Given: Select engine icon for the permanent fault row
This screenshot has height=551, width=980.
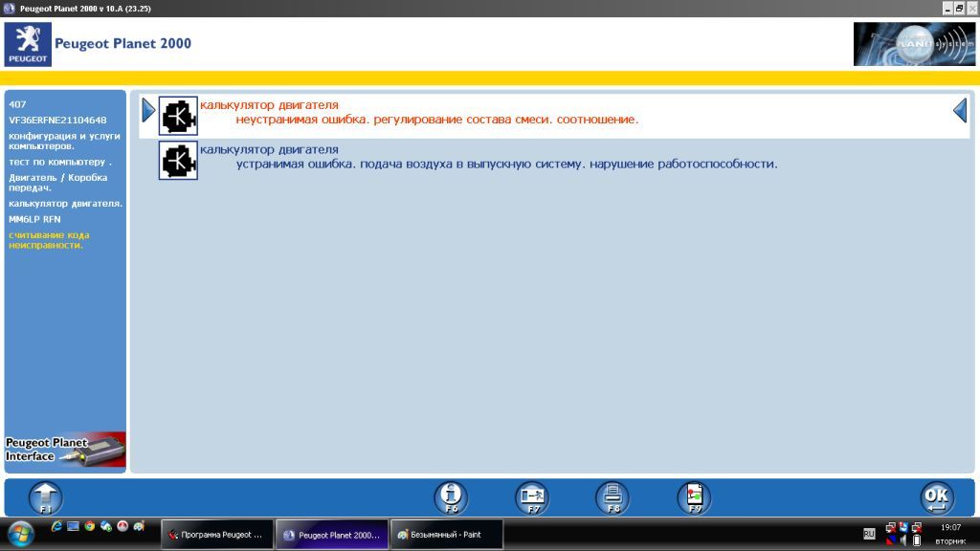Looking at the screenshot, I should click(178, 116).
